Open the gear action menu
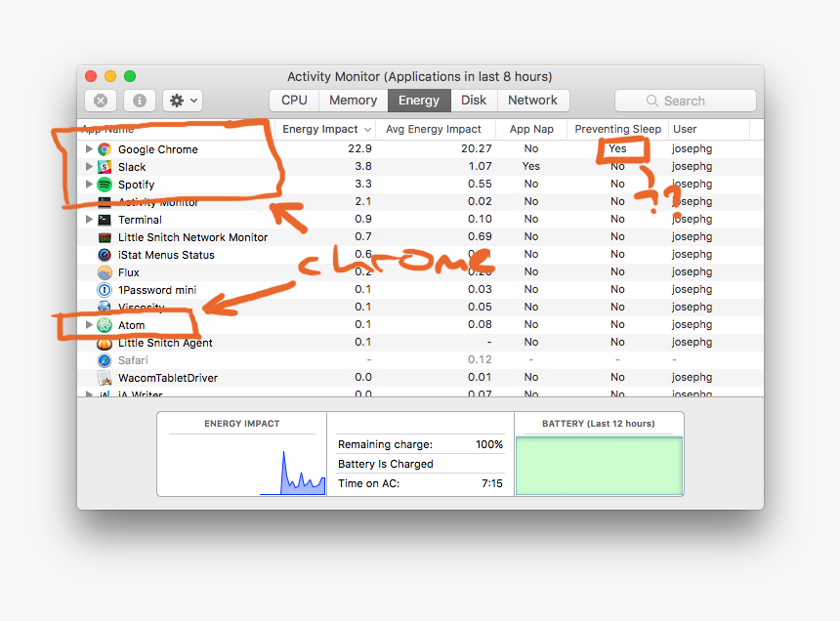 click(x=183, y=101)
